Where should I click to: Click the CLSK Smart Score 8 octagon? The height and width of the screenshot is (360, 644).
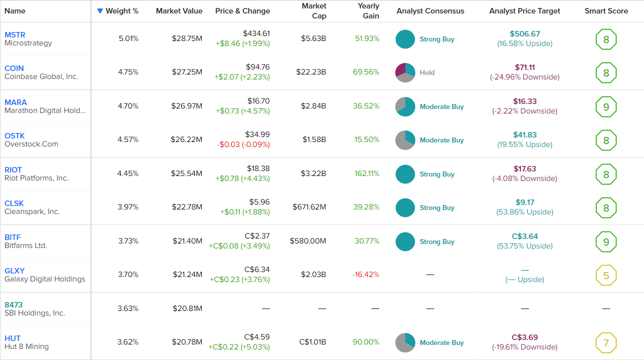606,208
